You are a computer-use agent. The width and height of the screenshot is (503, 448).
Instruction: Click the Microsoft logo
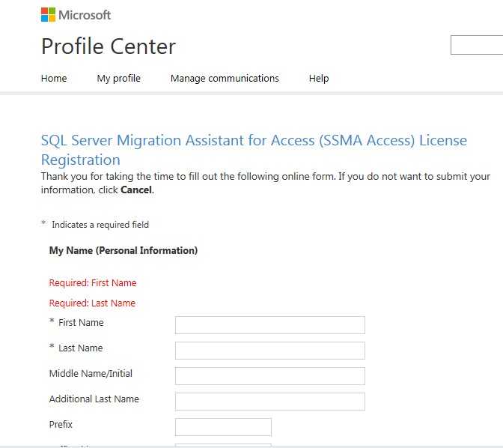[76, 15]
